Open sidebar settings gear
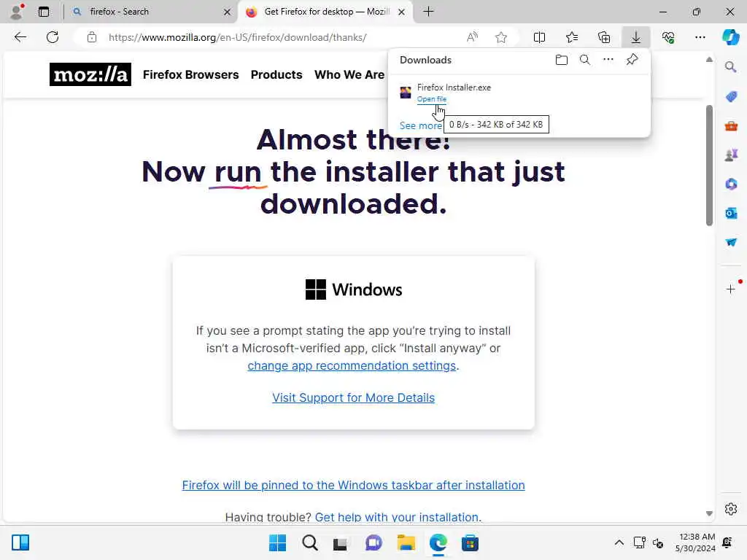The height and width of the screenshot is (560, 747). 731,509
